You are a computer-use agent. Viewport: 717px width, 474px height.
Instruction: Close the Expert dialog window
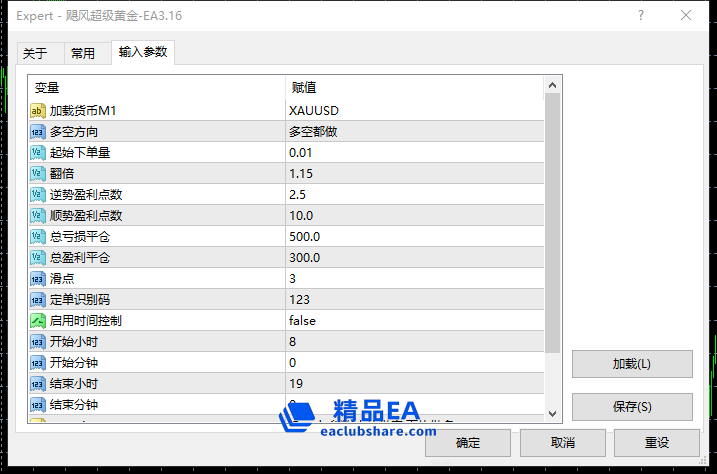pos(685,16)
